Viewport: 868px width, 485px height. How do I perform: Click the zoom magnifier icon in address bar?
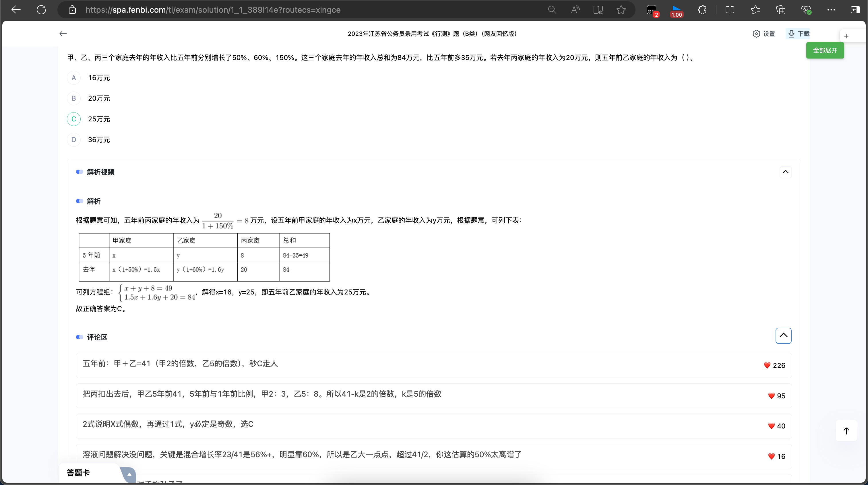point(552,10)
